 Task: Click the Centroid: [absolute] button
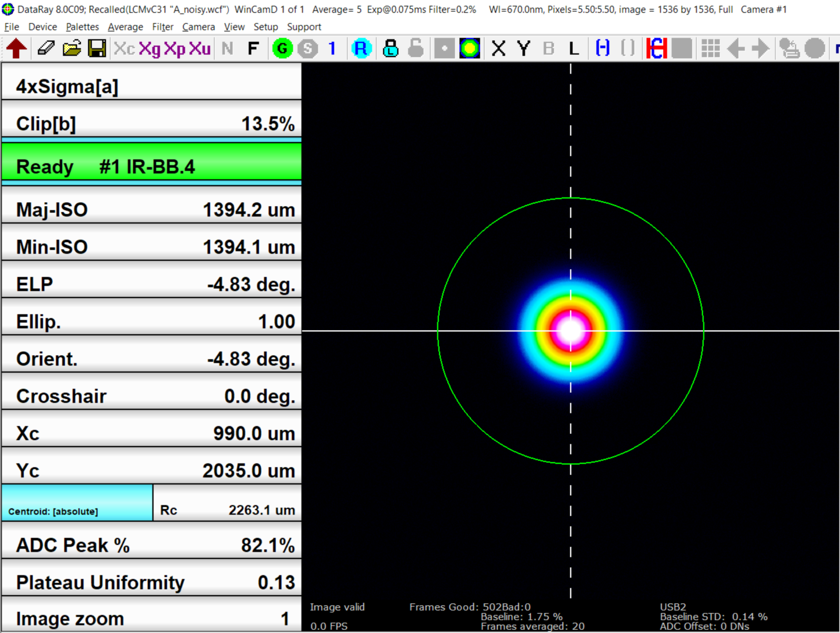77,503
